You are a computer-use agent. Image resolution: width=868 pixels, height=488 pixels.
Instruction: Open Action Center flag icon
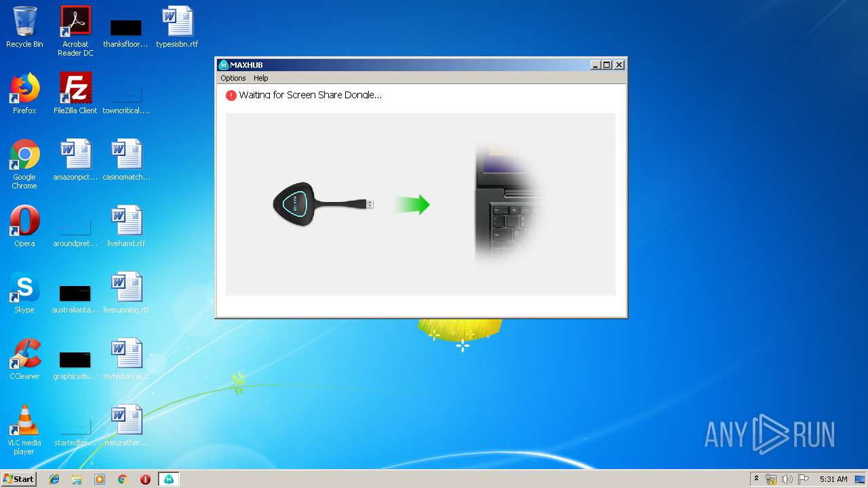[x=803, y=479]
